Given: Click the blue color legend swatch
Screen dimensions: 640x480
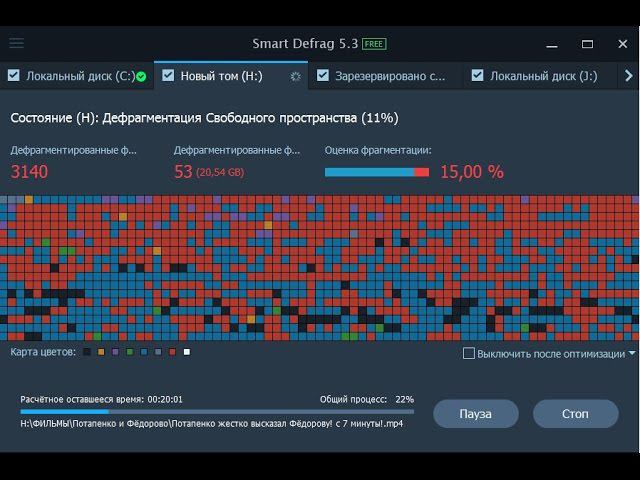Looking at the screenshot, I should (144, 352).
